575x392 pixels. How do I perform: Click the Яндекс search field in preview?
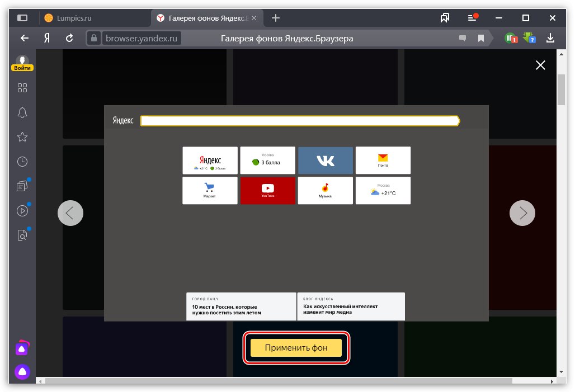[300, 121]
